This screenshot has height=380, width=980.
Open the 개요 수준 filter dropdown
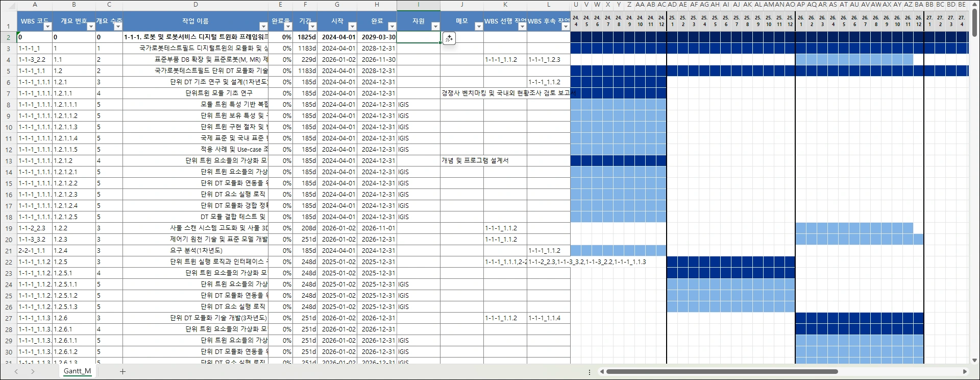118,27
